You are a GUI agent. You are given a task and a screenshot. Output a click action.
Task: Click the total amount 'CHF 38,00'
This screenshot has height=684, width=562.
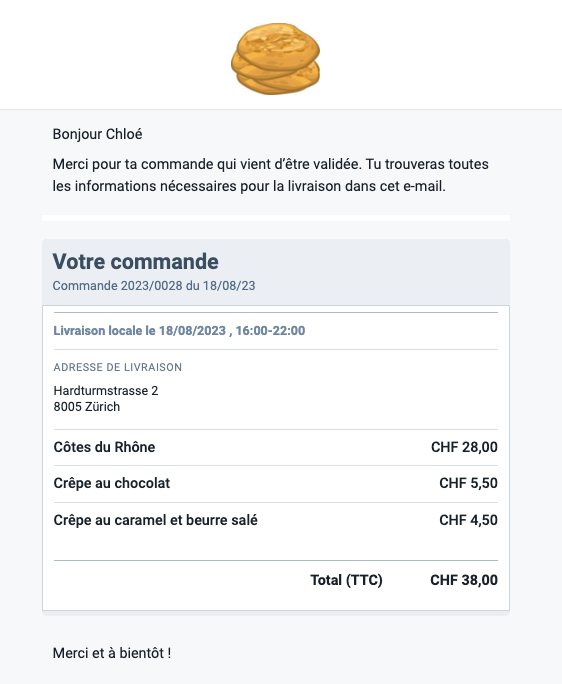click(x=464, y=580)
